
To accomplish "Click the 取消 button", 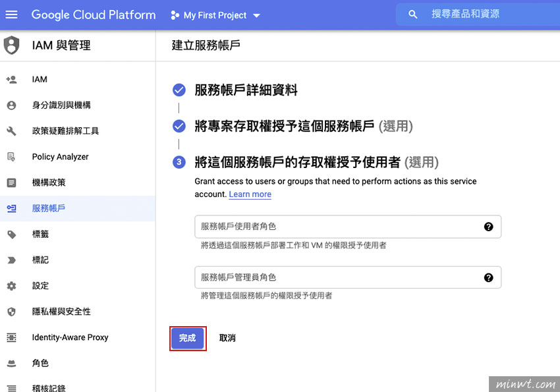I will click(x=227, y=338).
